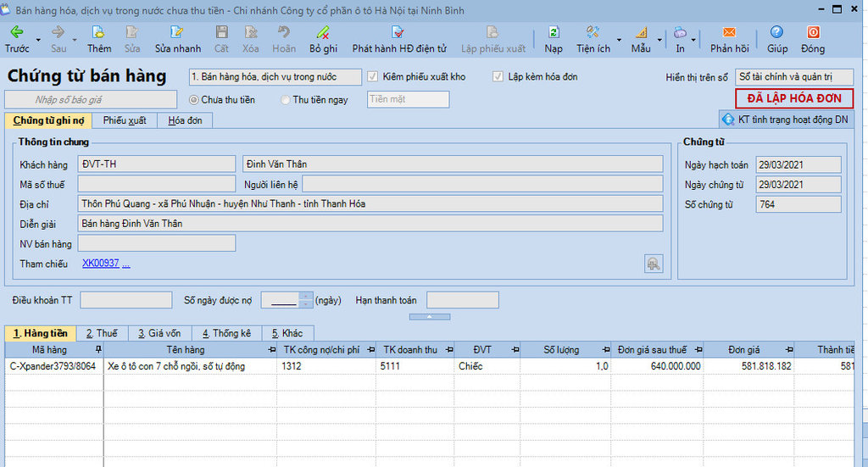Select Thu tiền ngay radio option
The width and height of the screenshot is (868, 467).
click(285, 100)
